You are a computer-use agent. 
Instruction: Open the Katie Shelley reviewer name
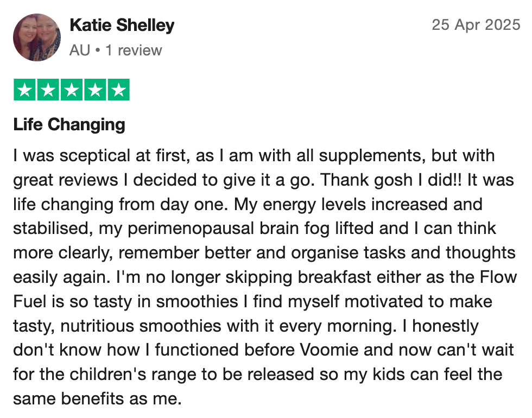coord(122,25)
